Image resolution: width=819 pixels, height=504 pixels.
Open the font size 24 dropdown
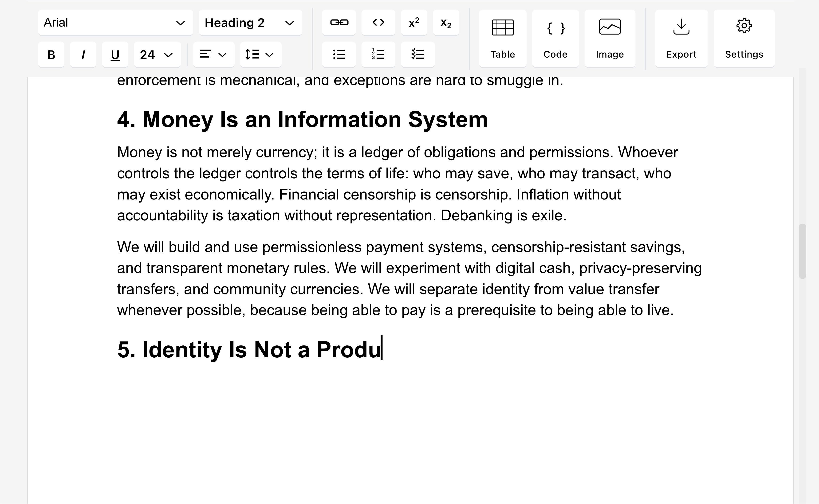[157, 54]
